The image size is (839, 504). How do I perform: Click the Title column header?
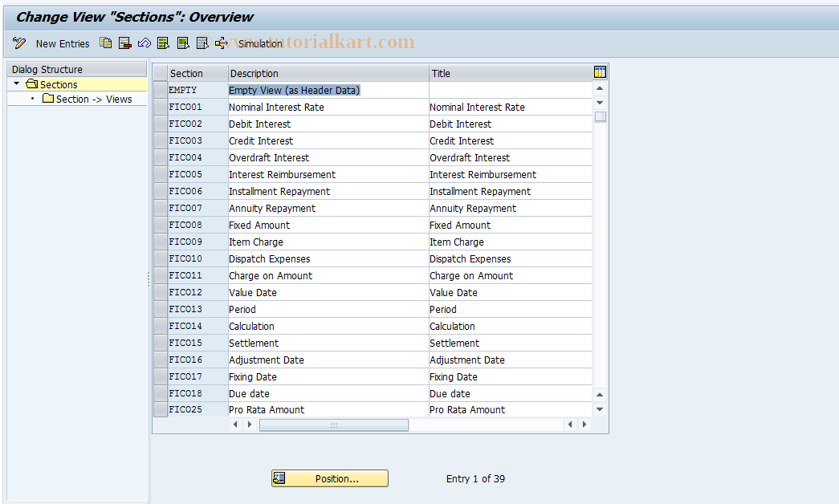[x=511, y=73]
